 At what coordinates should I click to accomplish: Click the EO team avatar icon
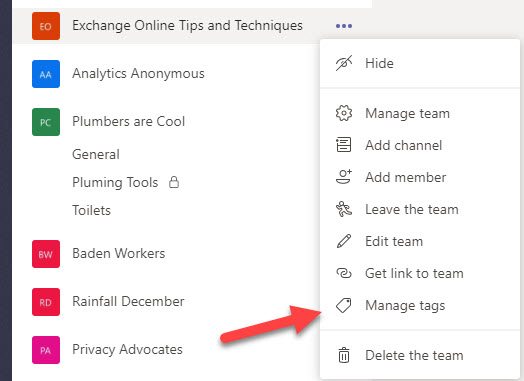click(46, 26)
